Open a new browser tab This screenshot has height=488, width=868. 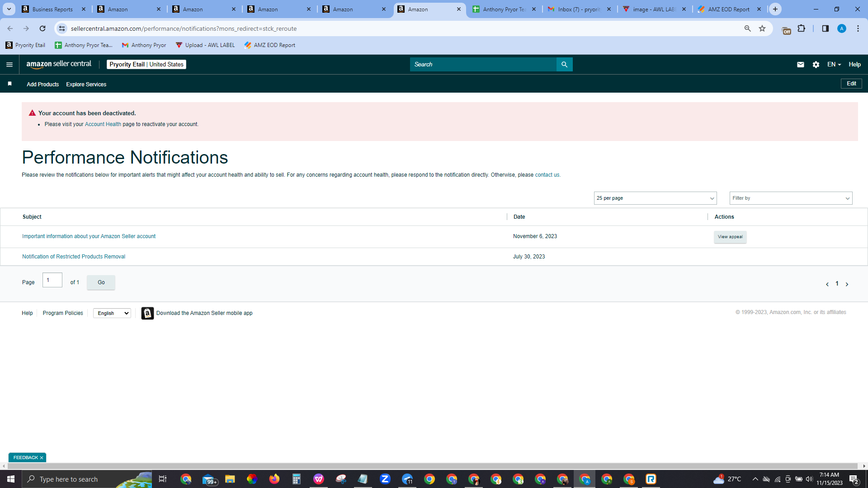coord(775,9)
